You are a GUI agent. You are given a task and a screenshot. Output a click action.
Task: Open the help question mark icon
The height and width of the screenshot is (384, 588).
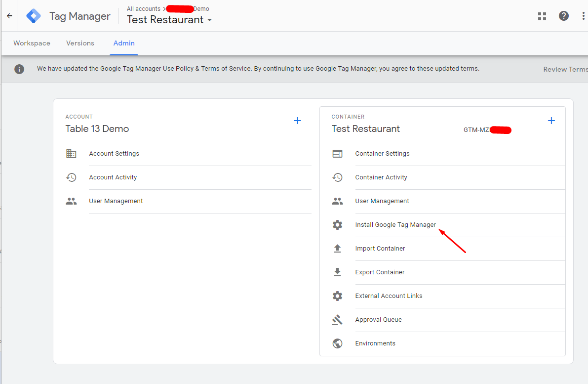[564, 16]
